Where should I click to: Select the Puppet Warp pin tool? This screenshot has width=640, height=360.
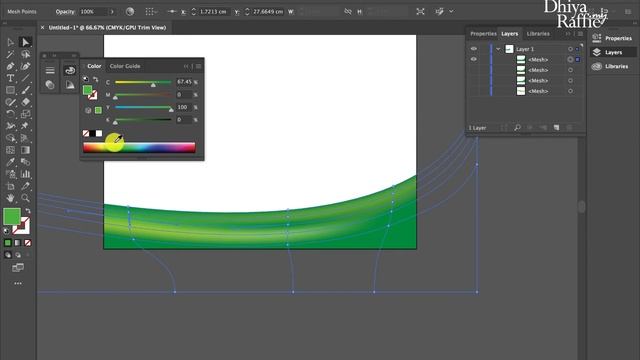point(25,126)
